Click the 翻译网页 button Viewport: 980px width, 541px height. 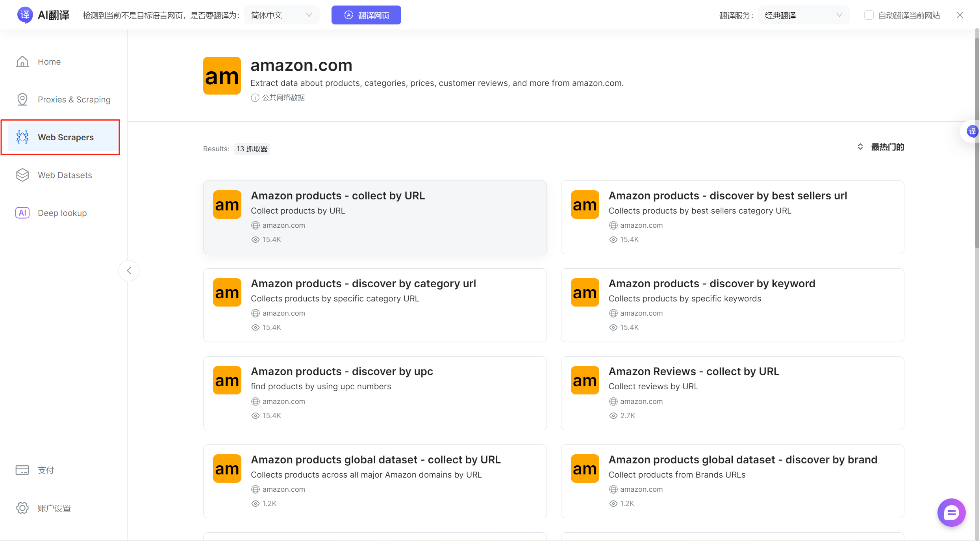tap(366, 15)
